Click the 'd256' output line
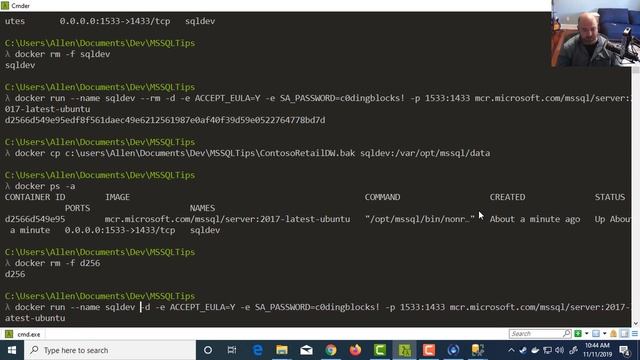 coord(15,274)
